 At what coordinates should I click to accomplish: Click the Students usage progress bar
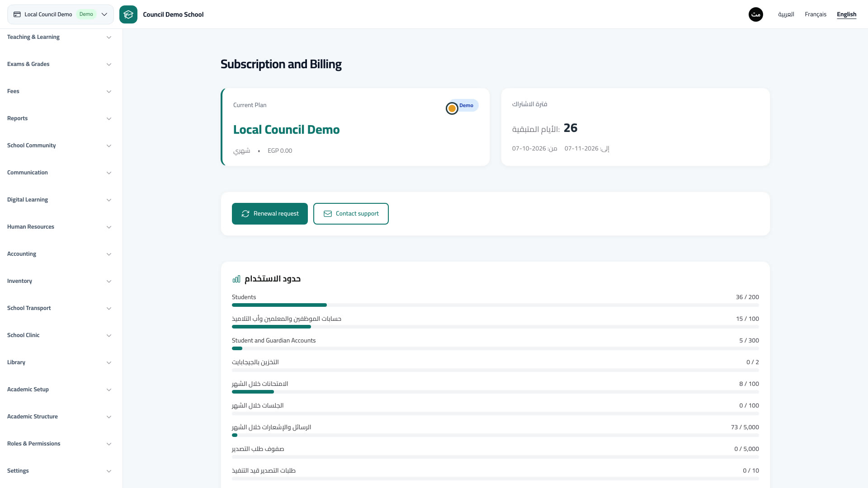pyautogui.click(x=495, y=305)
